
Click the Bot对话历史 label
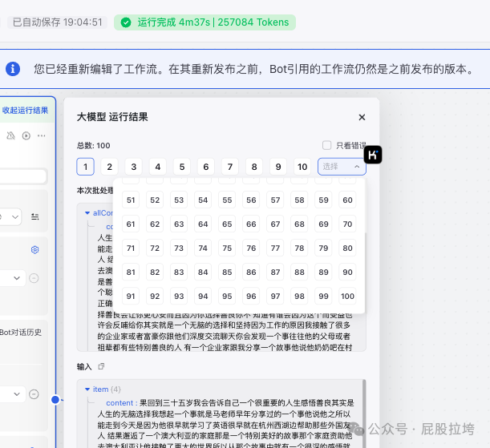pos(21,332)
